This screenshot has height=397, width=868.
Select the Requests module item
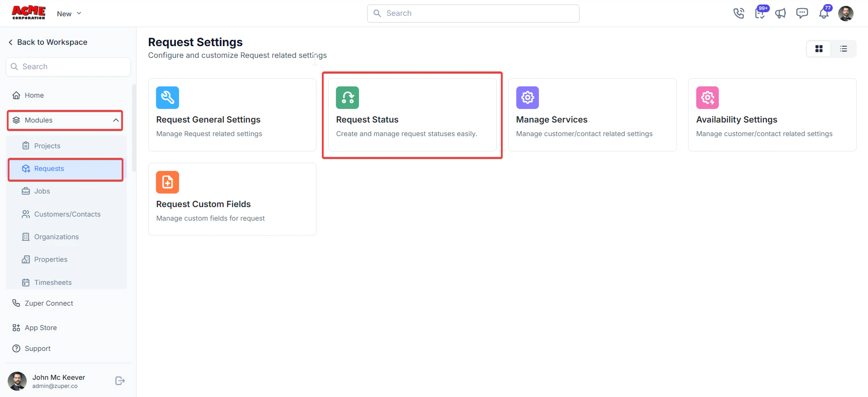66,169
